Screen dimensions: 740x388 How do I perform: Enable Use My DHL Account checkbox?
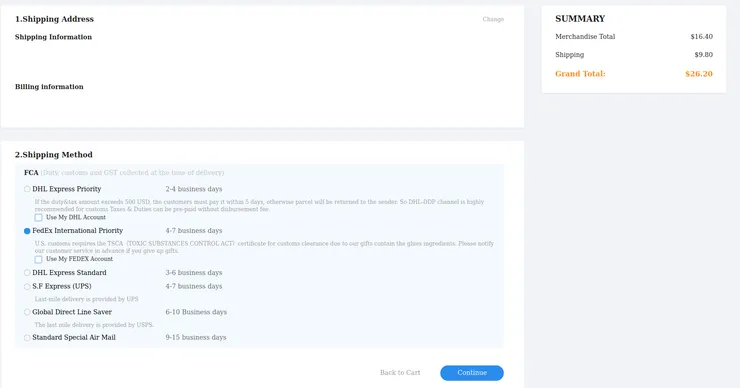tap(38, 218)
